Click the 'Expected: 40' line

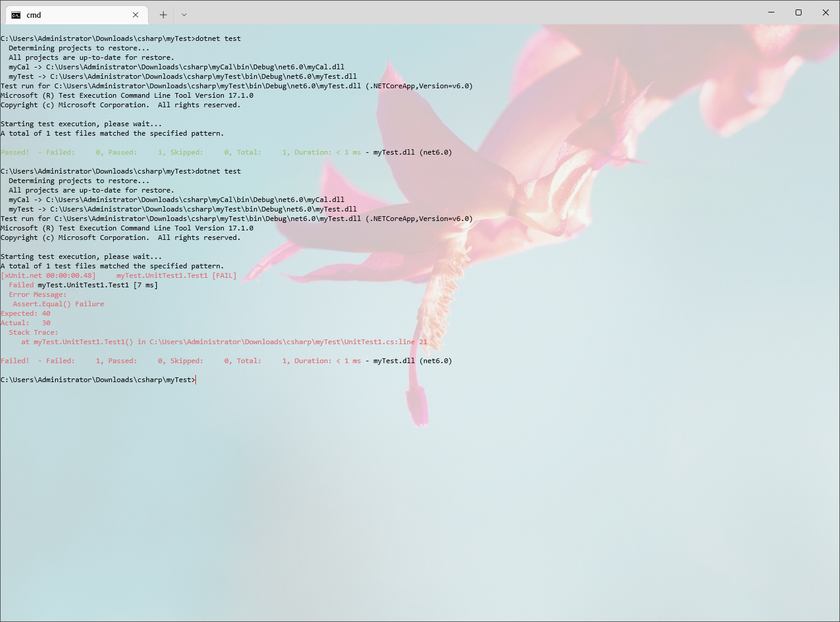25,313
